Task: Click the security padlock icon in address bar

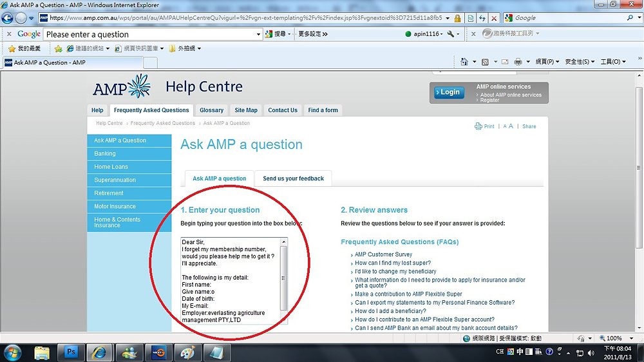Action: coord(457,18)
